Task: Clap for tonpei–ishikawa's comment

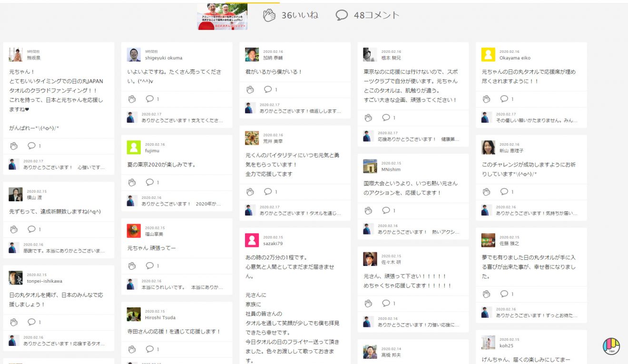Action: coord(14,322)
